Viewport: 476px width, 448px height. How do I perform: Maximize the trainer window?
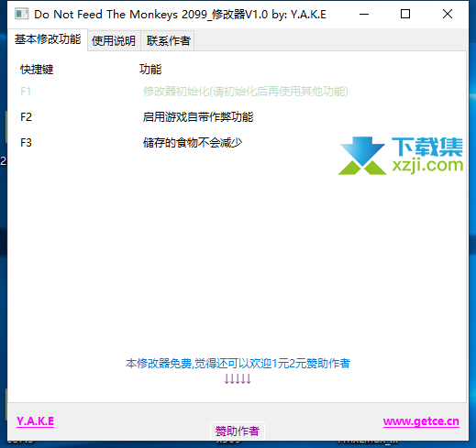pos(405,14)
